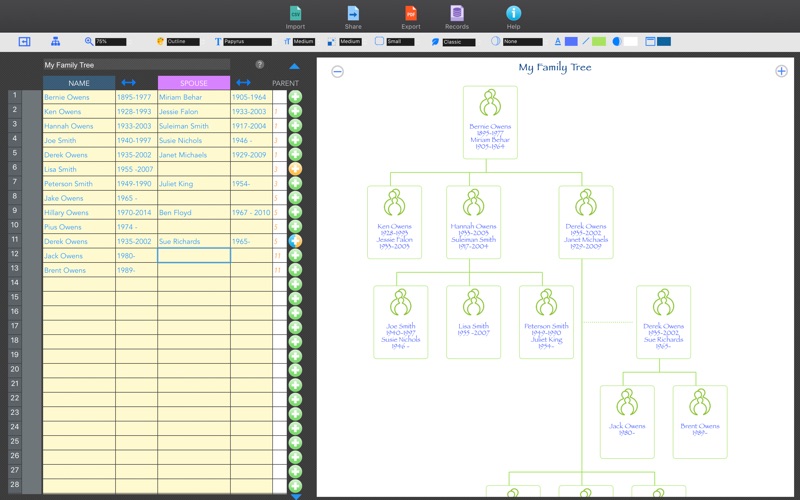The width and height of the screenshot is (800, 500).
Task: Click the leaf theme icon
Action: [x=435, y=42]
